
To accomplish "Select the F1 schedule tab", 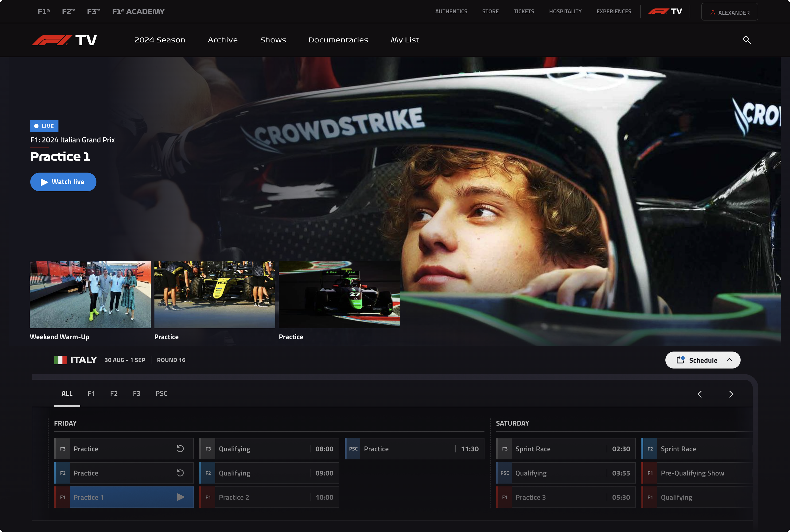I will [x=91, y=393].
